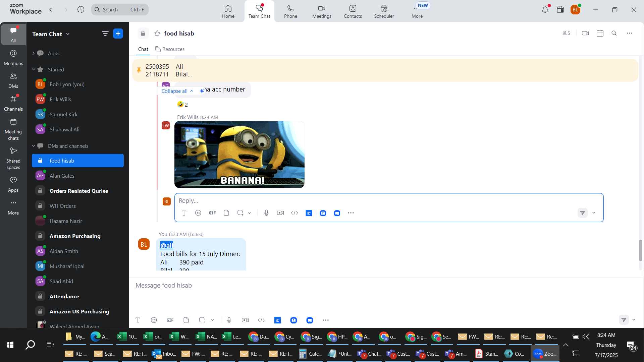This screenshot has height=362, width=644.
Task: Open DMs in the left sidebar
Action: 13,80
